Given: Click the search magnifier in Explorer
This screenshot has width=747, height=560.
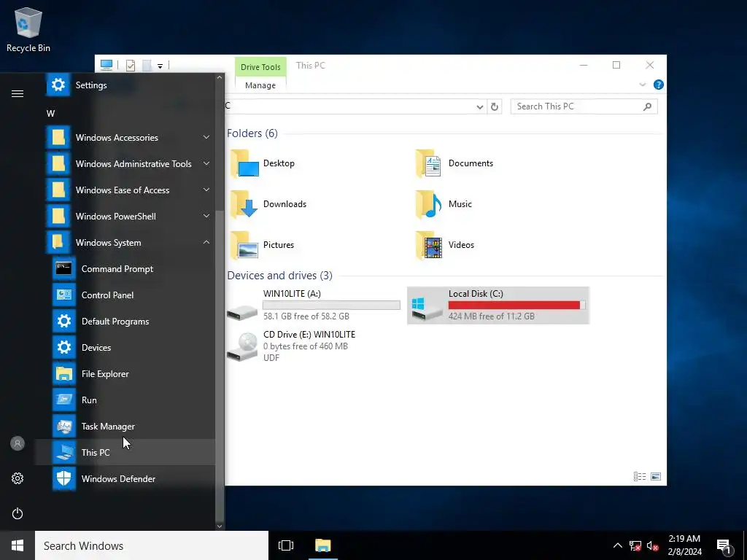Looking at the screenshot, I should coord(647,106).
